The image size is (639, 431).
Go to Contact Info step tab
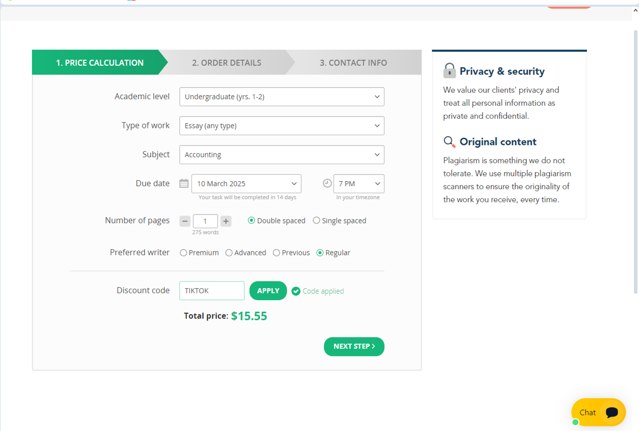[x=353, y=63]
